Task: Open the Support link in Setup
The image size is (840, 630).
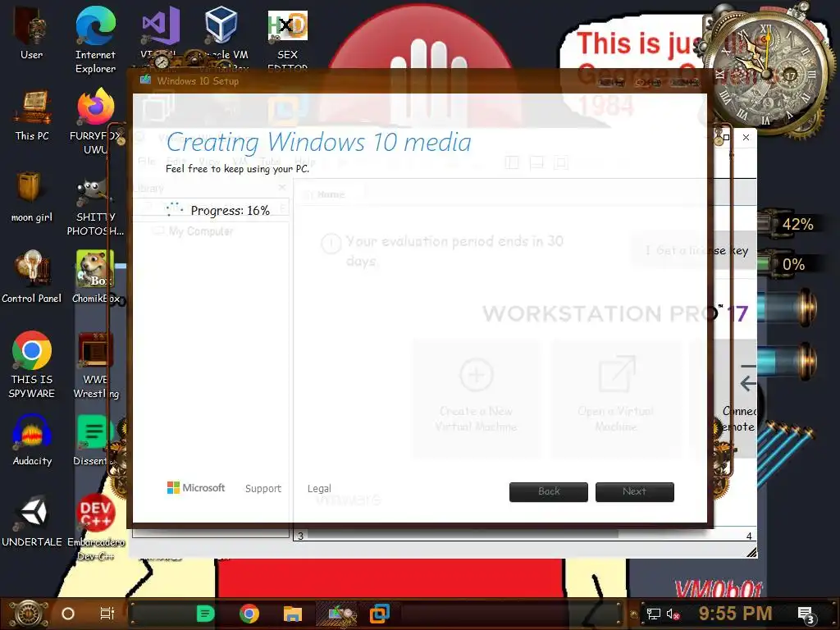Action: coord(263,489)
